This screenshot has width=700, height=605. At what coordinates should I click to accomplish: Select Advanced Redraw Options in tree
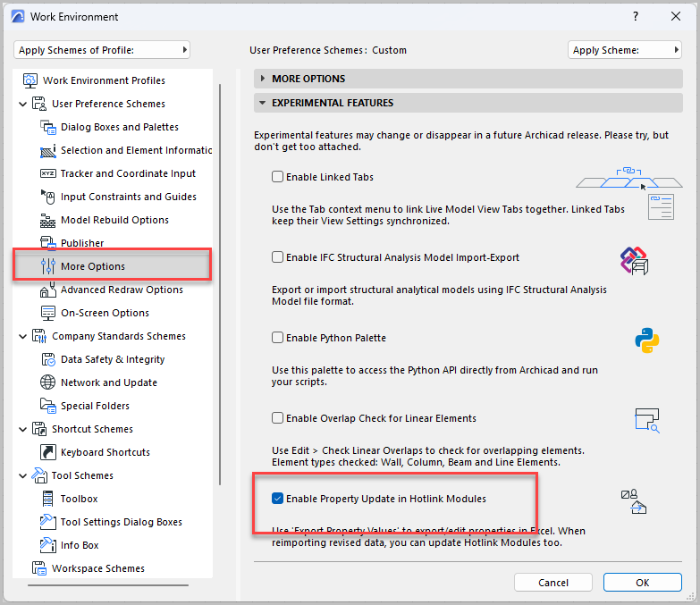coord(122,290)
